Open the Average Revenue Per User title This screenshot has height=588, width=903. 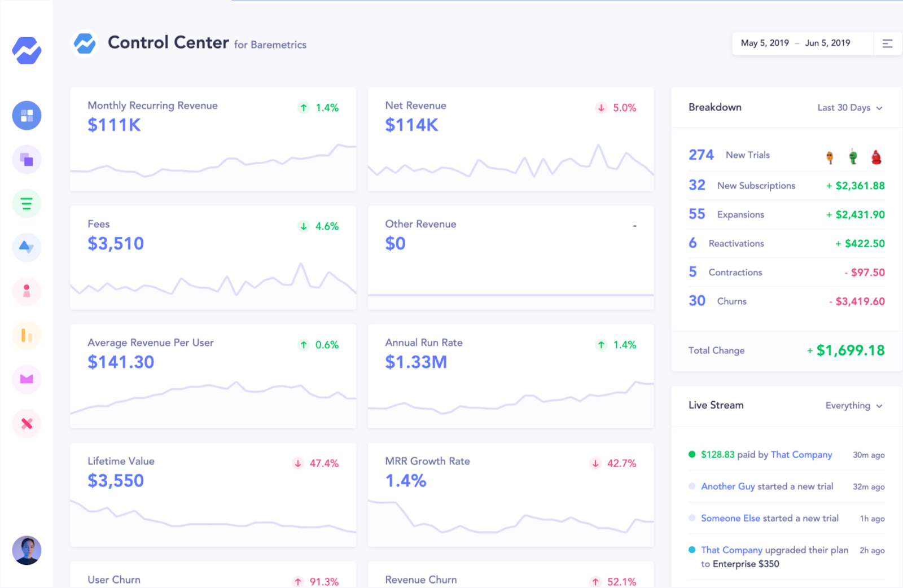[x=151, y=343]
